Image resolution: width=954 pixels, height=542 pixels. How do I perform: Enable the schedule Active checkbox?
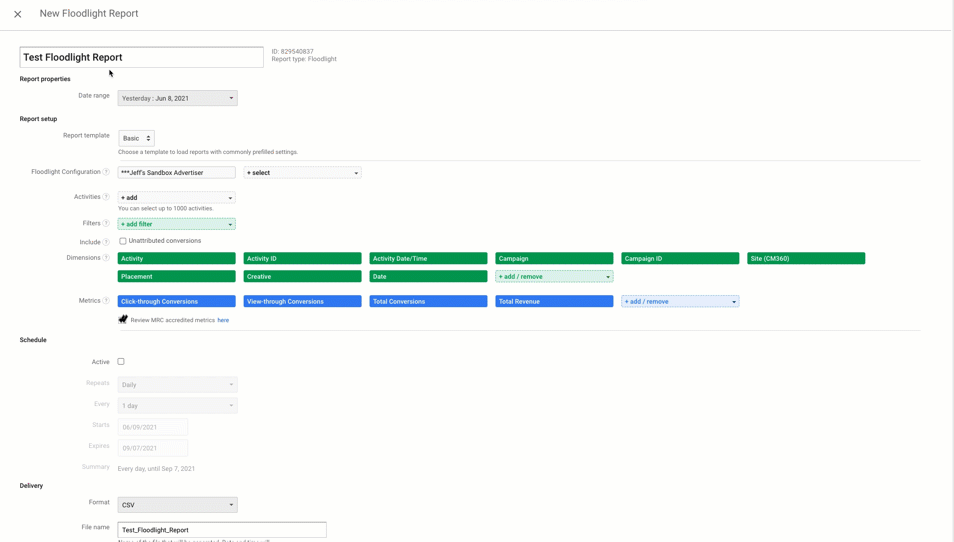[121, 361]
